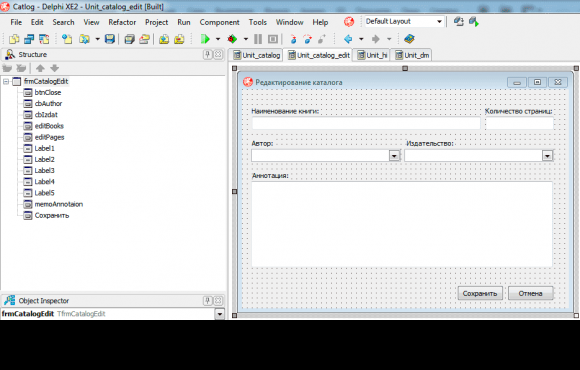Click the Отмена button on the form
The width and height of the screenshot is (580, 370).
(x=530, y=293)
